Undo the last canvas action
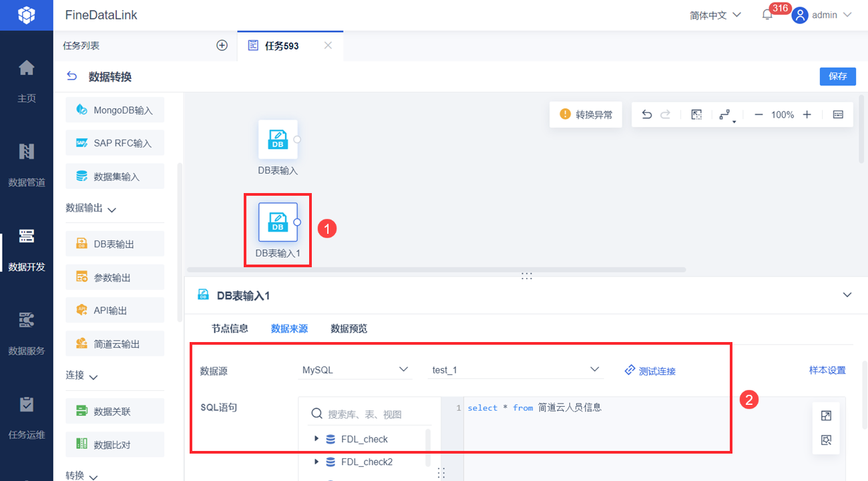This screenshot has height=481, width=868. click(646, 115)
